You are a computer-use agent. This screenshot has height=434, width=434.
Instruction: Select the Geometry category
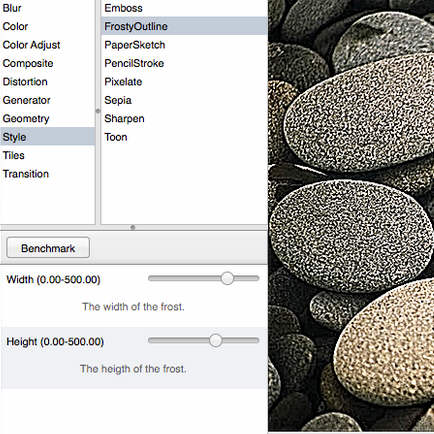pyautogui.click(x=47, y=118)
